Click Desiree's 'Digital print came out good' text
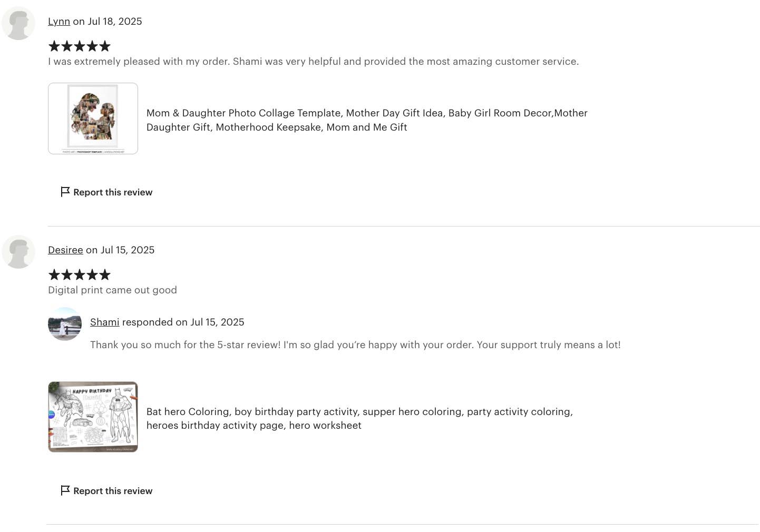 click(112, 290)
